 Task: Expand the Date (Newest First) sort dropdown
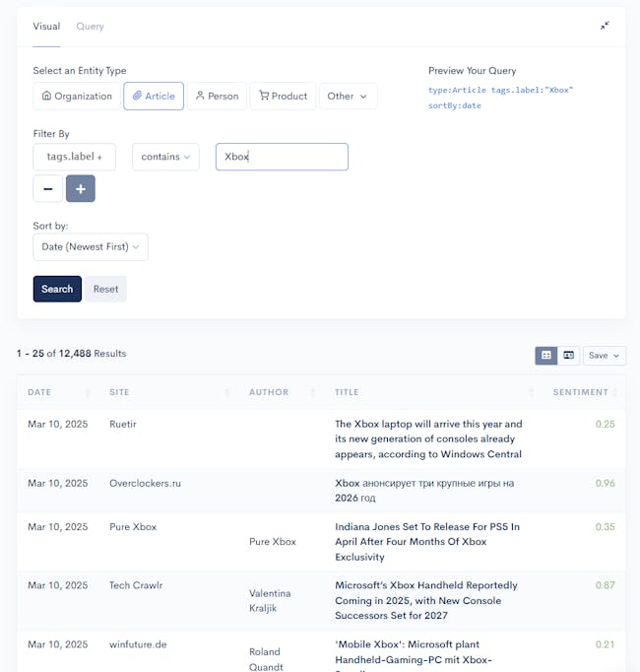pos(91,247)
